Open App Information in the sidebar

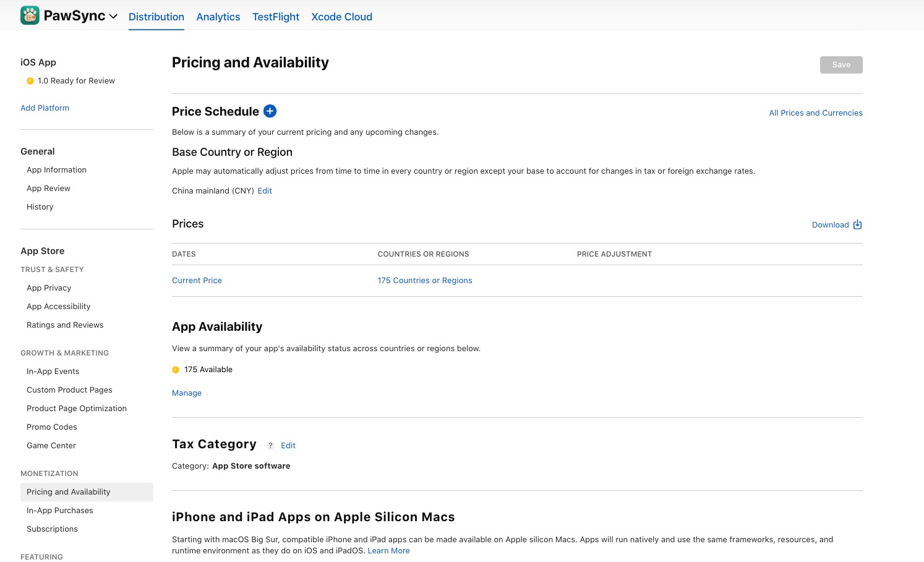click(x=56, y=170)
